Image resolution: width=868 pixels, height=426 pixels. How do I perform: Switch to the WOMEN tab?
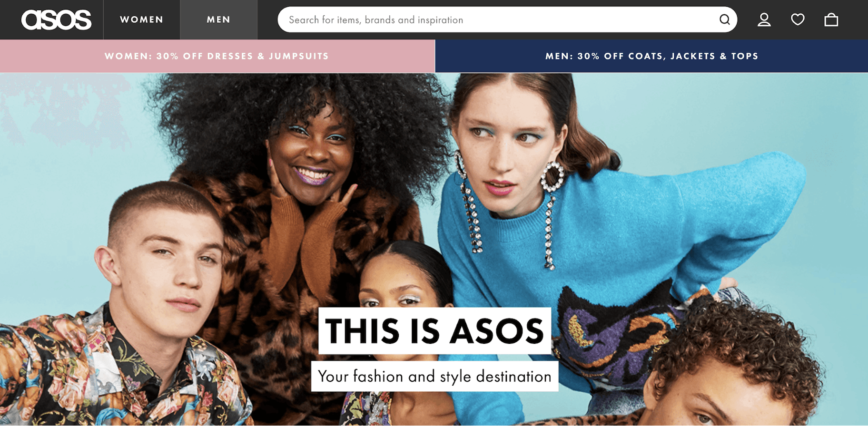[x=141, y=19]
